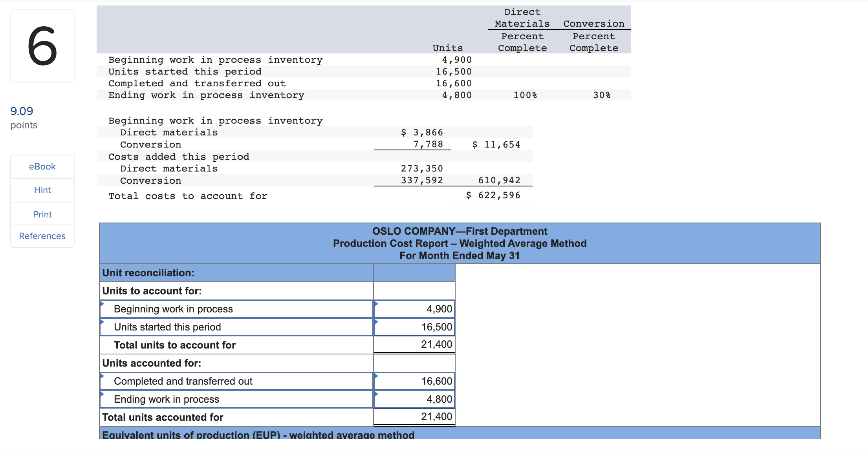Click the Print link
This screenshot has width=868, height=460.
tap(42, 214)
